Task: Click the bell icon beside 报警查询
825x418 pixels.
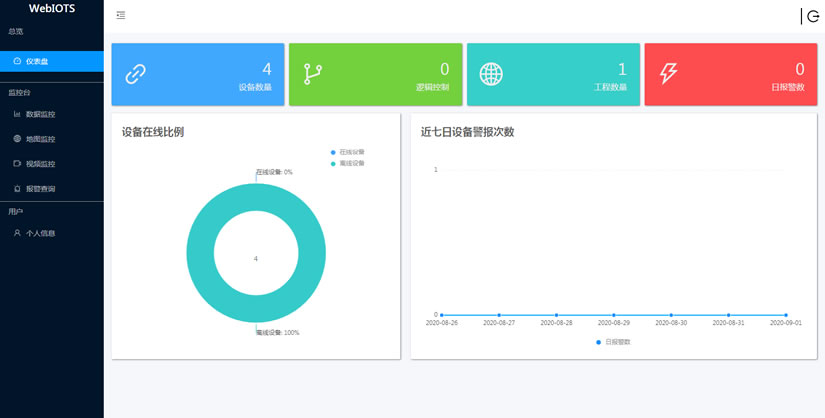Action: pyautogui.click(x=17, y=188)
